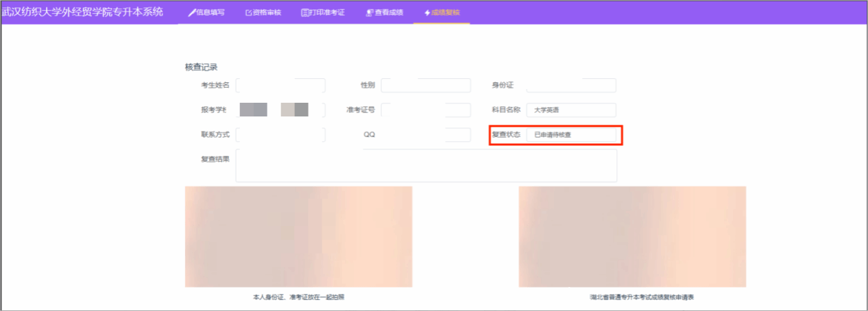The width and height of the screenshot is (868, 311).
Task: Click the printer icon beside 打印准考证
Action: click(x=305, y=13)
